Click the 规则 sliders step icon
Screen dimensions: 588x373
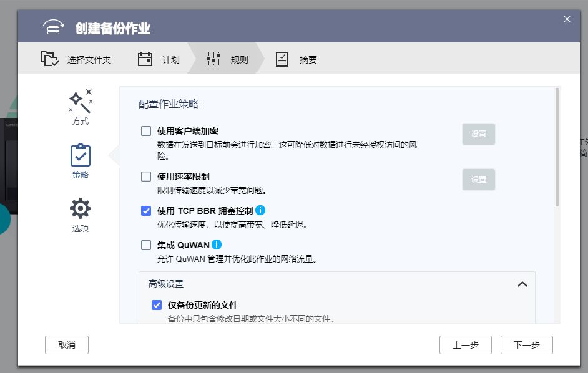pyautogui.click(x=213, y=58)
